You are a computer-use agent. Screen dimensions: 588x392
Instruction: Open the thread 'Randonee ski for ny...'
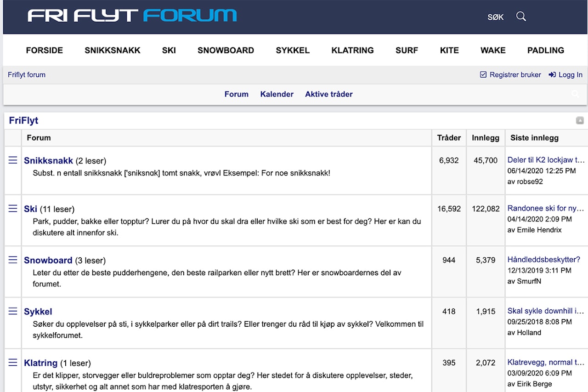pyautogui.click(x=546, y=208)
